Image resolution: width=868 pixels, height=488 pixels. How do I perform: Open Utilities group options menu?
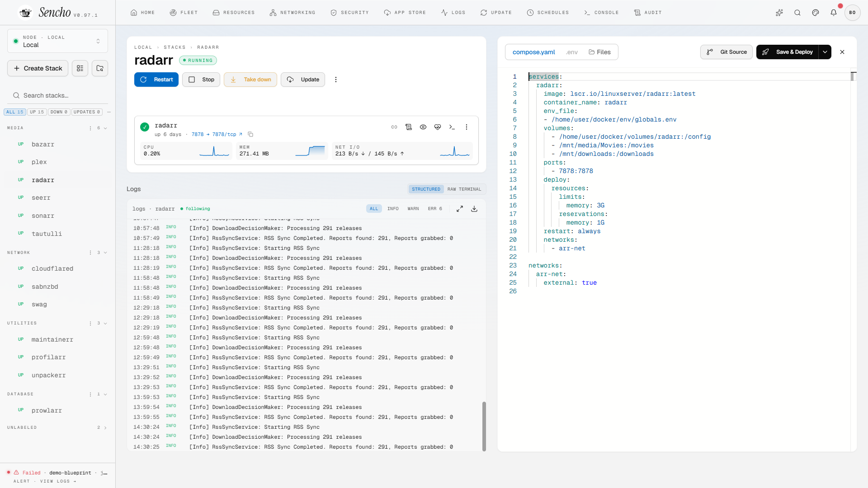point(90,324)
